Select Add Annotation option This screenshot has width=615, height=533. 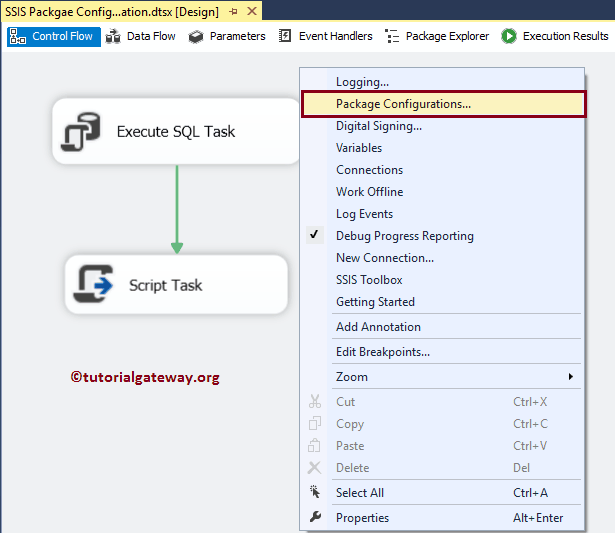click(x=442, y=327)
